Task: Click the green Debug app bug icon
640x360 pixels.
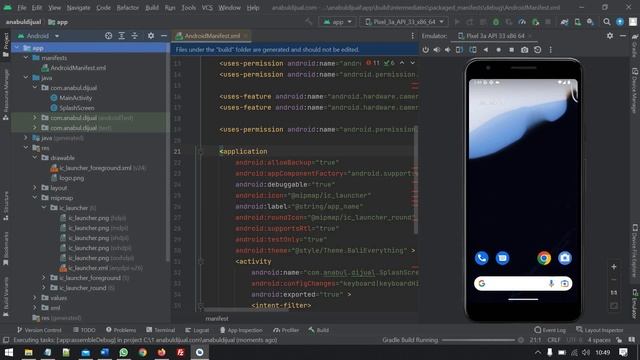Action: [x=496, y=22]
